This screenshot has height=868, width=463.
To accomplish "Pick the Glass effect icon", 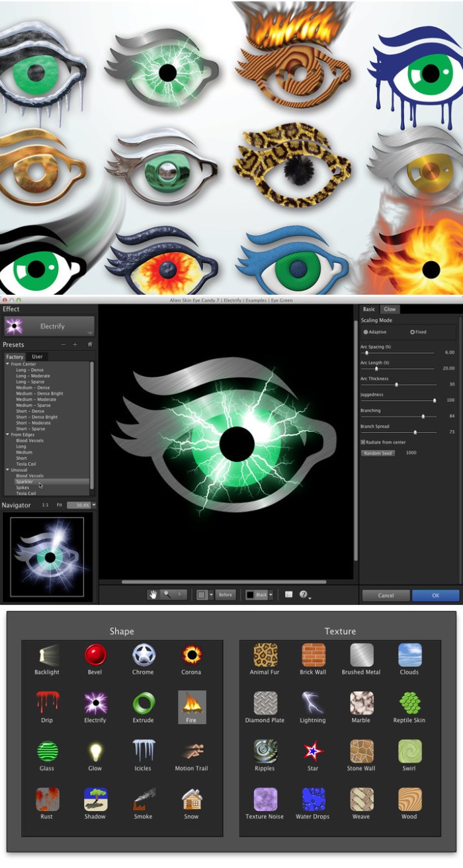I will pyautogui.click(x=47, y=751).
